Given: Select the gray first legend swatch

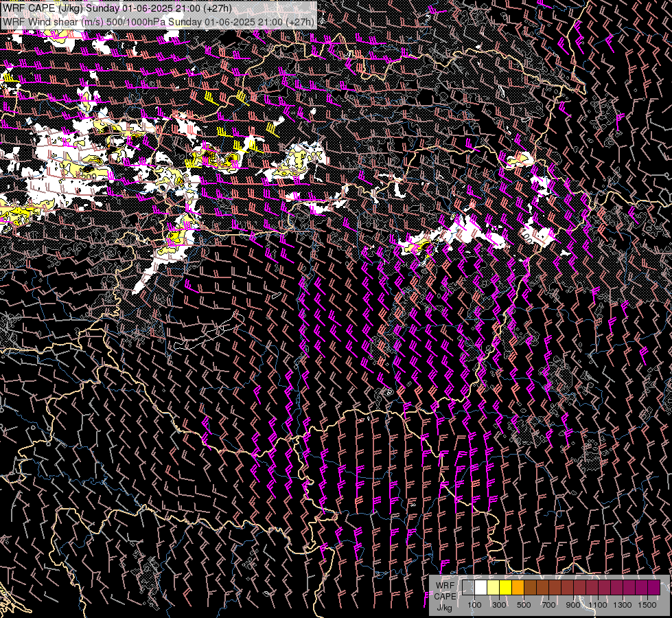Looking at the screenshot, I should tap(468, 588).
